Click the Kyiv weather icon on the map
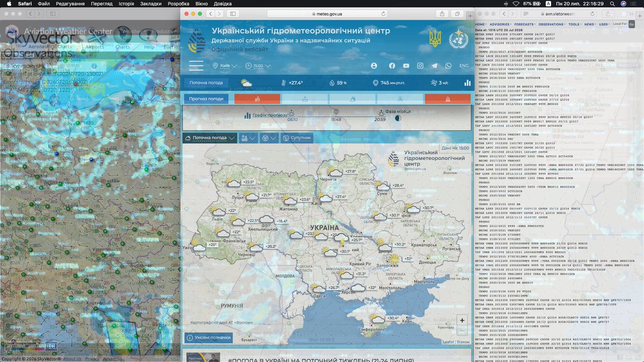 325,198
